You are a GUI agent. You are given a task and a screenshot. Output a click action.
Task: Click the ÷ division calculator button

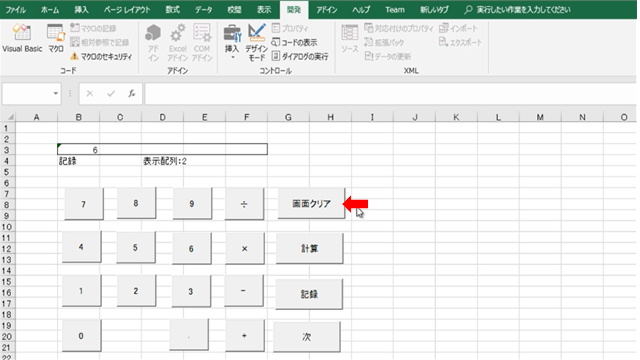coord(244,204)
